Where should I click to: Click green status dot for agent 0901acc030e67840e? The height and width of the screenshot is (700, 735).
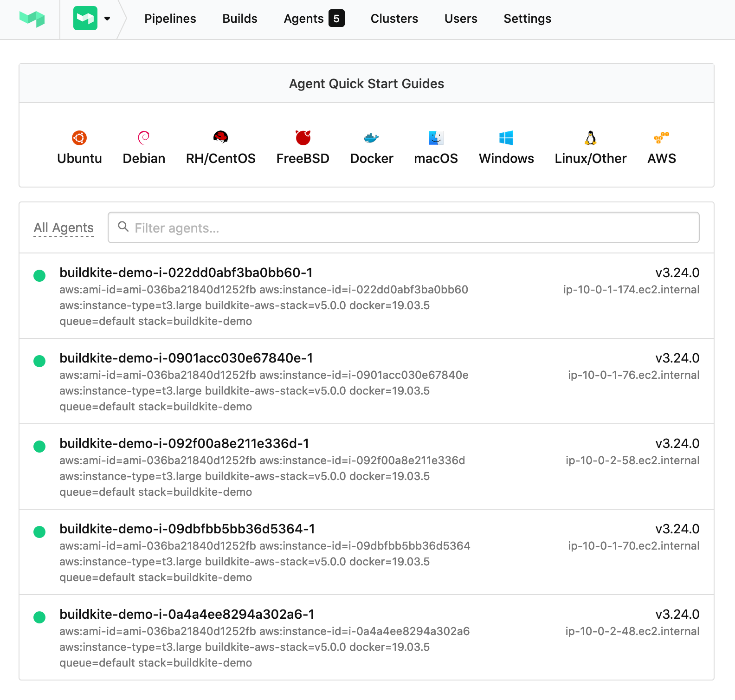tap(39, 361)
